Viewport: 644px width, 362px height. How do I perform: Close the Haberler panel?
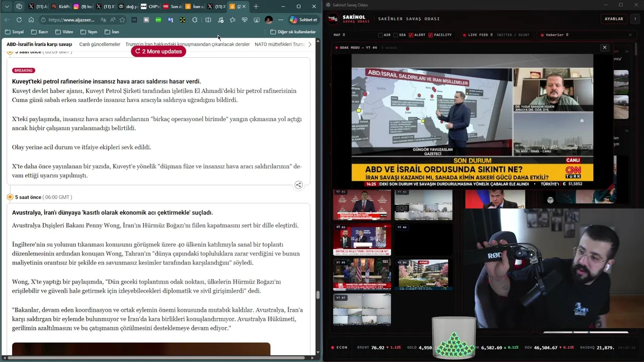[x=630, y=35]
